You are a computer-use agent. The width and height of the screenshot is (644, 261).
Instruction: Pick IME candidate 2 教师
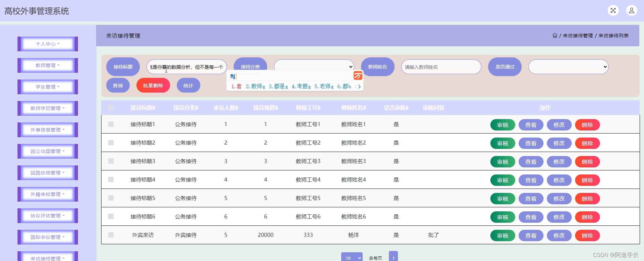[x=255, y=87]
